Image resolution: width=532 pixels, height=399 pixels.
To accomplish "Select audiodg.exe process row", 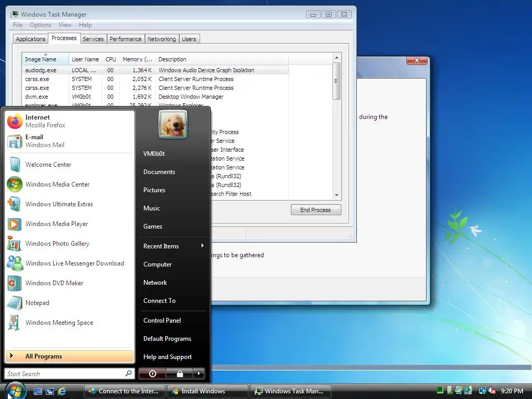I will click(x=155, y=70).
